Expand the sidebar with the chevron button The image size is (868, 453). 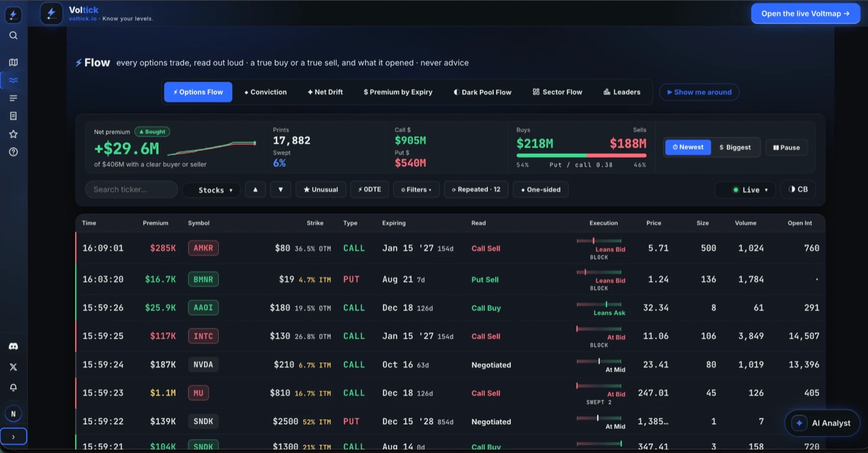(x=13, y=437)
